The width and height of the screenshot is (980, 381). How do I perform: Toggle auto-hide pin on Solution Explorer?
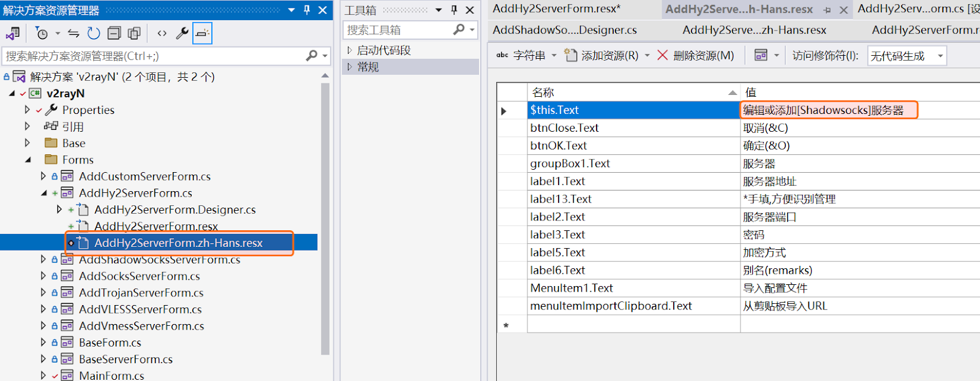307,10
